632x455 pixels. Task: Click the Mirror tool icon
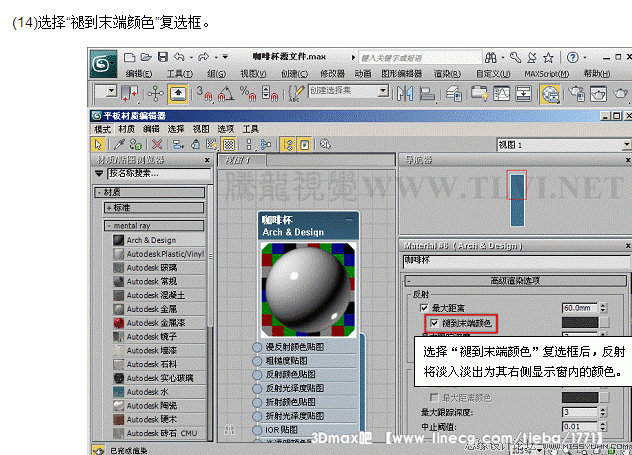[405, 94]
